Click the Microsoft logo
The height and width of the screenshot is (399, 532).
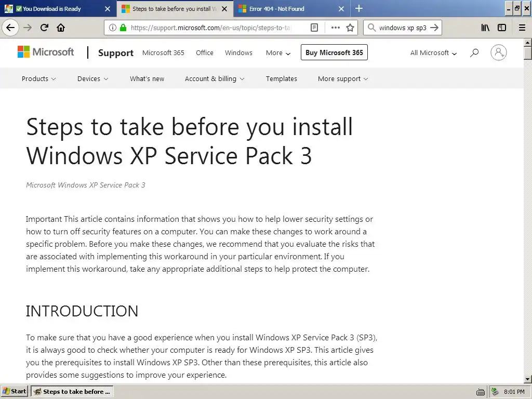[x=46, y=52]
